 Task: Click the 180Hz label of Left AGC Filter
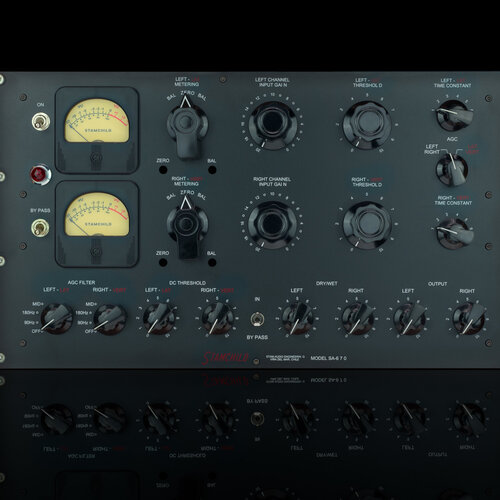click(30, 313)
